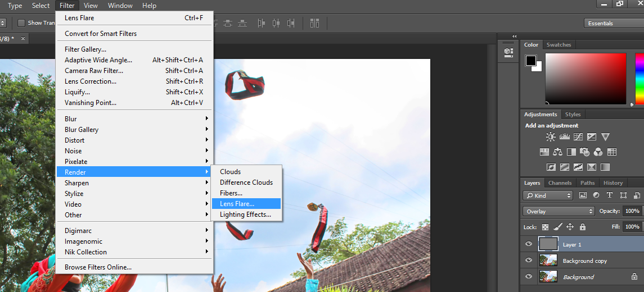The width and height of the screenshot is (644, 292).
Task: Add a Gradient Map adjustment
Action: pyautogui.click(x=605, y=167)
